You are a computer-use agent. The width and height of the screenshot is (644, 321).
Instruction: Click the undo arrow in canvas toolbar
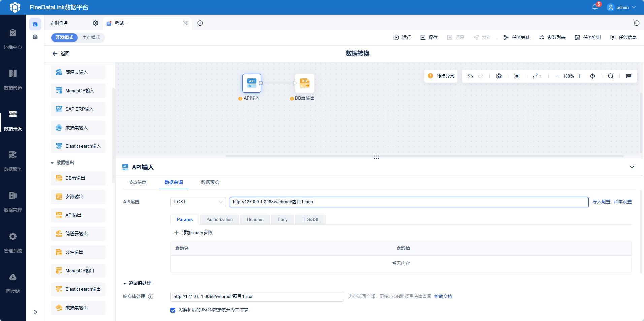470,76
